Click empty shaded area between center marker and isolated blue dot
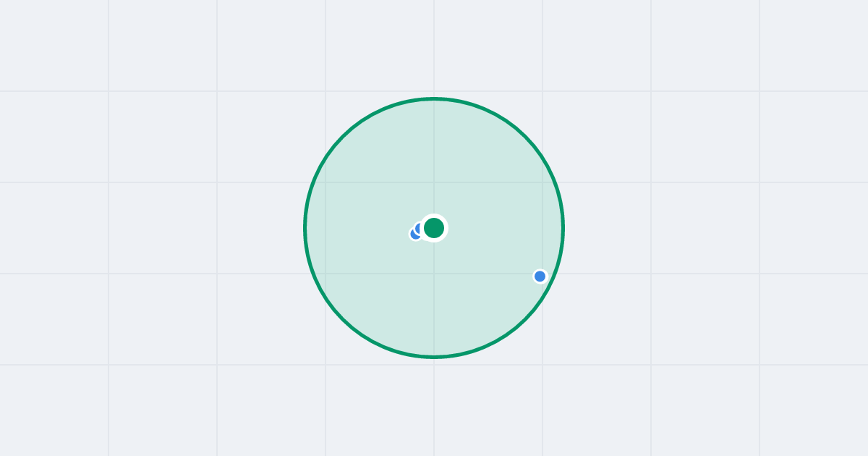This screenshot has height=456, width=868. 488,253
